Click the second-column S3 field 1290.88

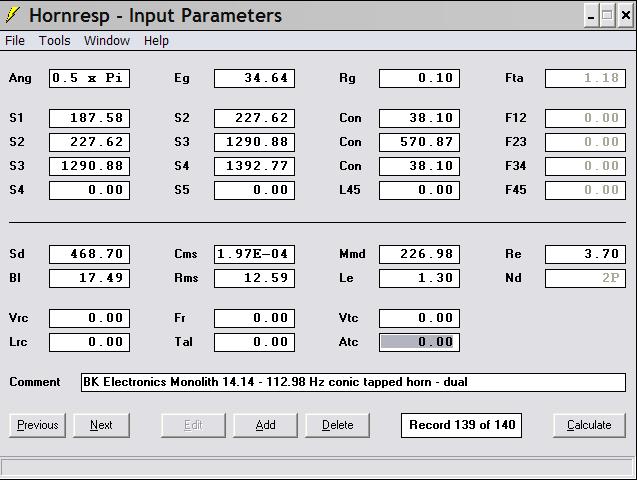(254, 142)
